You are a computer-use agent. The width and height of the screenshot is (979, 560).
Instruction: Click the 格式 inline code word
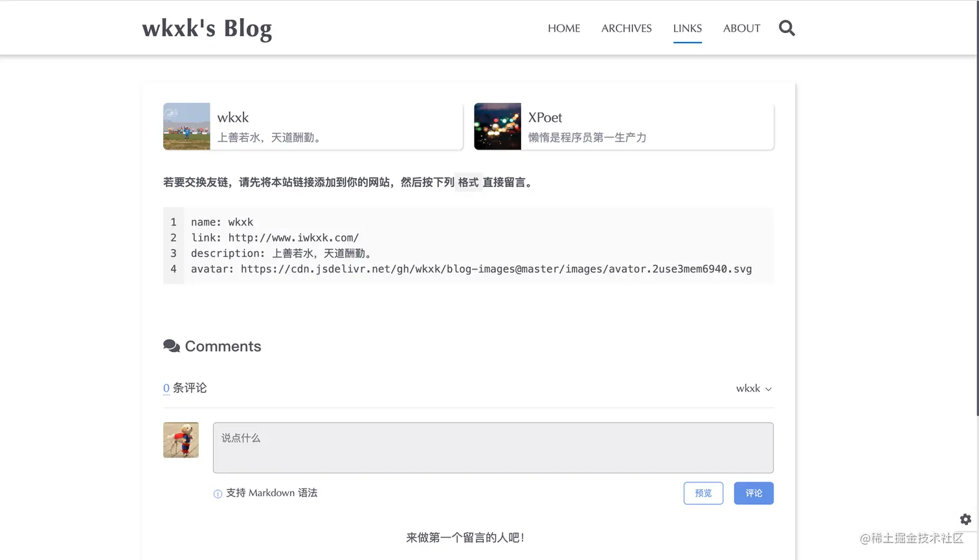click(x=468, y=183)
